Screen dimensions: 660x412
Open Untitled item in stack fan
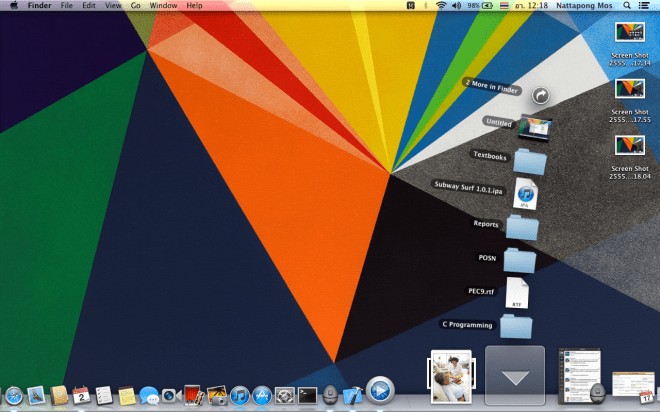coord(534,127)
